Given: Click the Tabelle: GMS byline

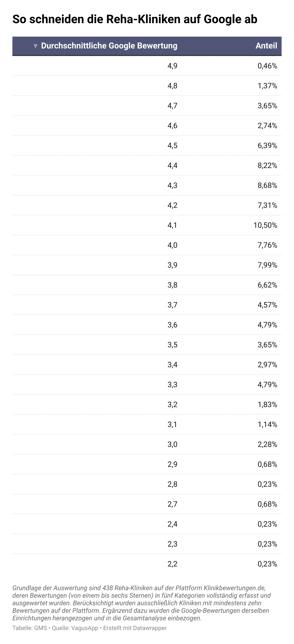Looking at the screenshot, I should [x=30, y=628].
